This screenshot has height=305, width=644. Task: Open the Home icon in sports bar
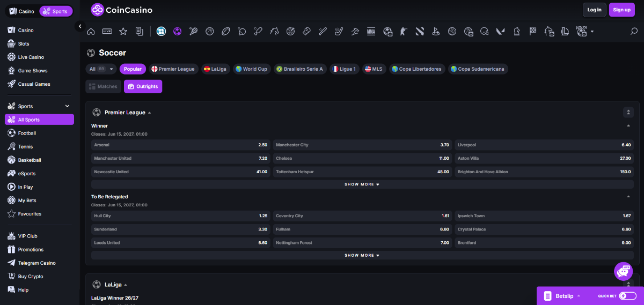point(91,32)
